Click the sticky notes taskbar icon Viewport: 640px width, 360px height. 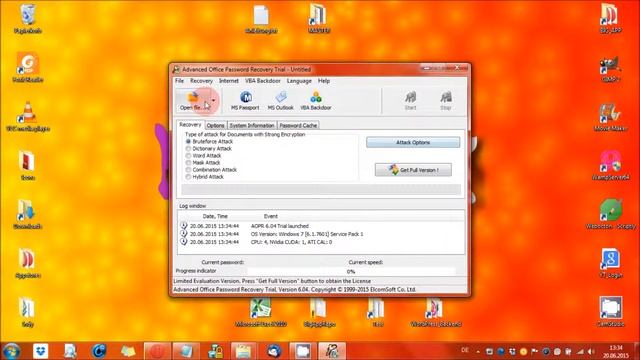128,351
